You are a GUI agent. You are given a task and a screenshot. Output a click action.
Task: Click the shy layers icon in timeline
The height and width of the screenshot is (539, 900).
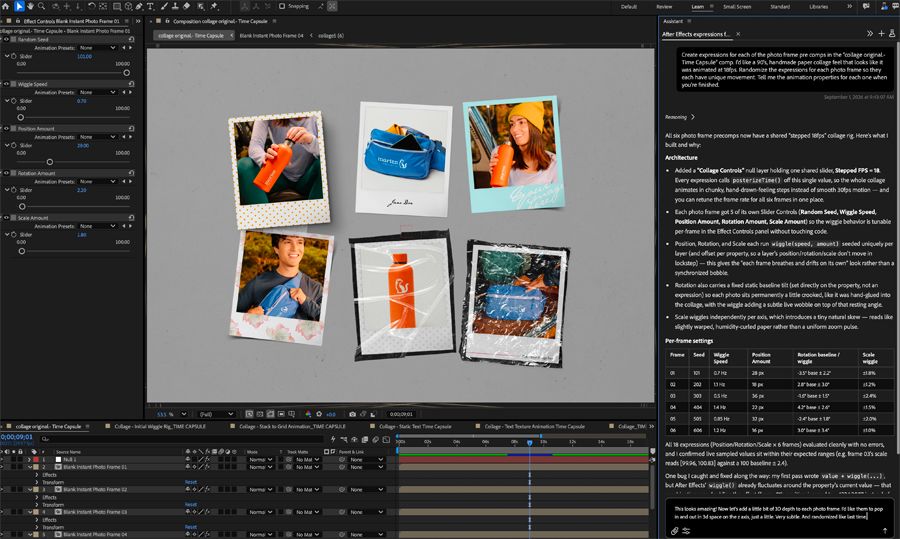354,440
